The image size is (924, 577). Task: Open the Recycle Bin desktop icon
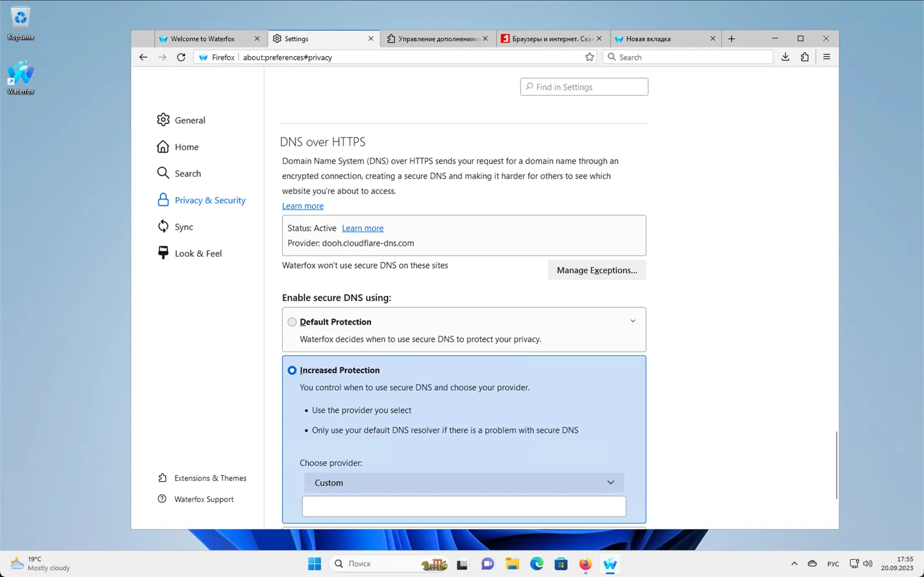pyautogui.click(x=20, y=24)
